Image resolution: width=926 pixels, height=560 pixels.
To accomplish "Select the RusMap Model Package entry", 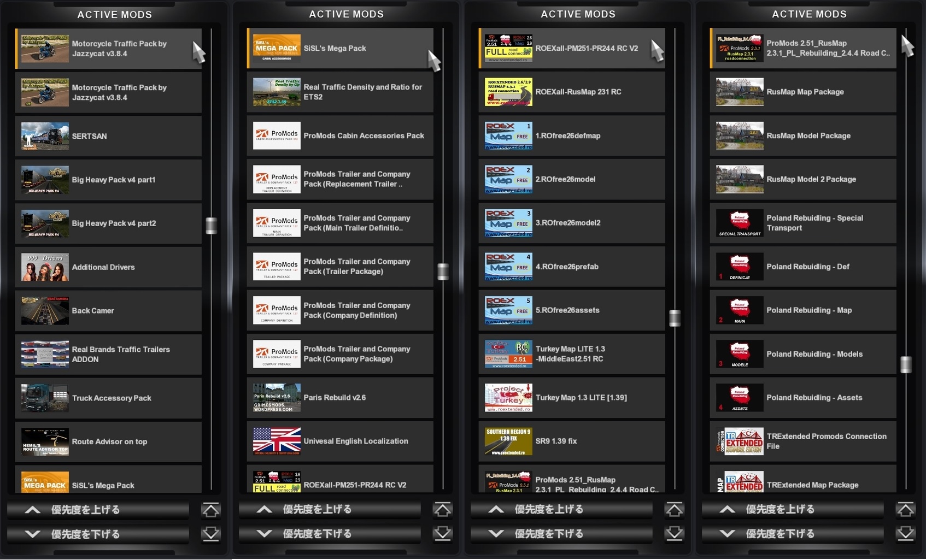I will point(803,135).
